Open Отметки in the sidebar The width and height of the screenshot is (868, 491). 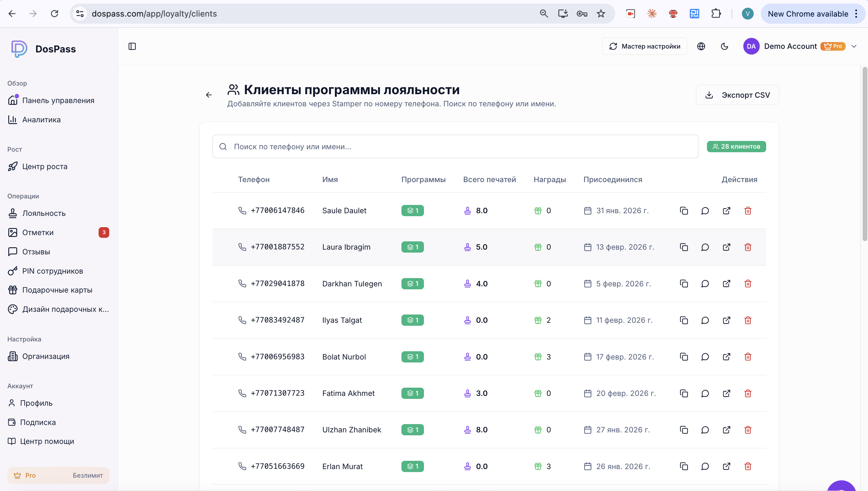[x=38, y=232]
